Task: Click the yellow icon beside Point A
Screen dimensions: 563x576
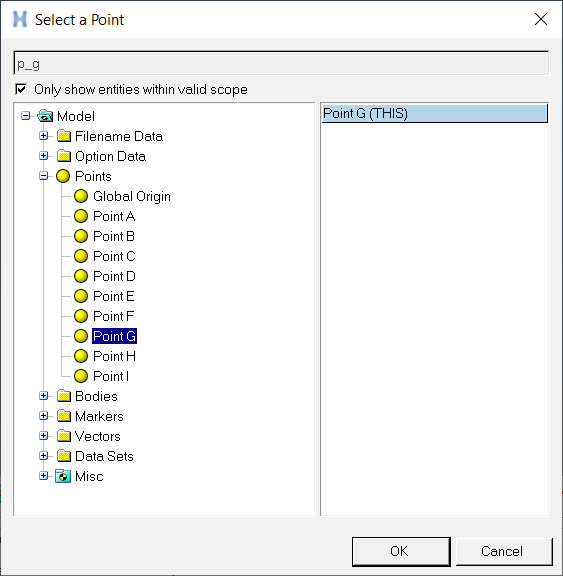Action: 81,216
